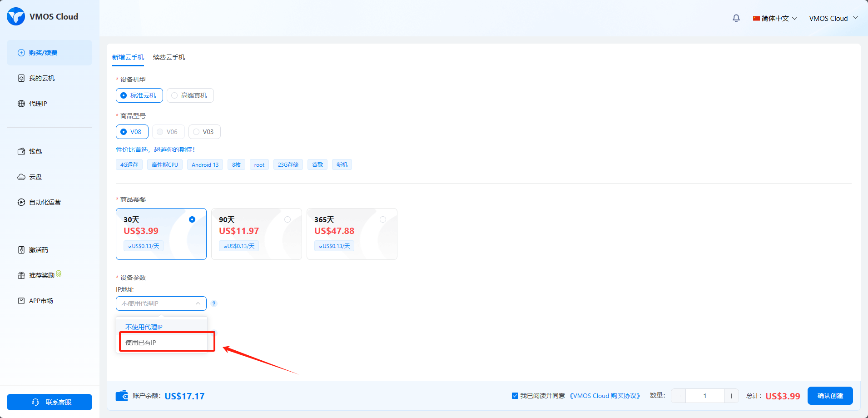Click the IP address help question icon
The image size is (868, 418).
click(x=214, y=304)
